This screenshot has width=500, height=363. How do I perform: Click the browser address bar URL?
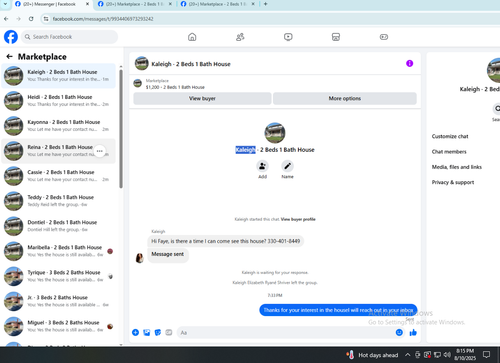(103, 19)
